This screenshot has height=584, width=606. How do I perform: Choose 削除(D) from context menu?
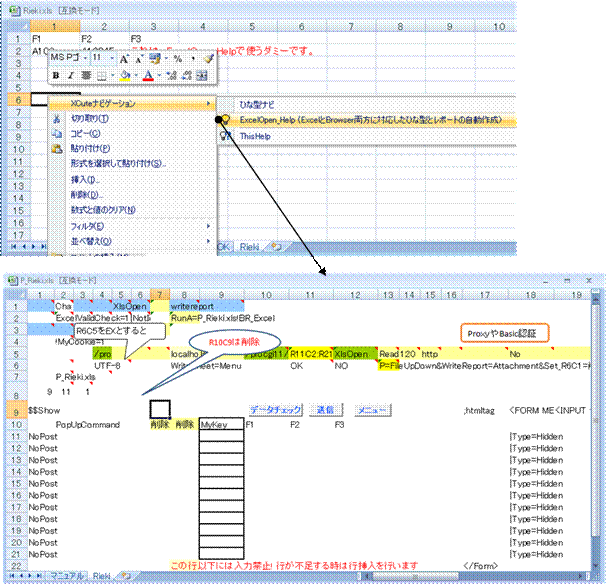132,195
